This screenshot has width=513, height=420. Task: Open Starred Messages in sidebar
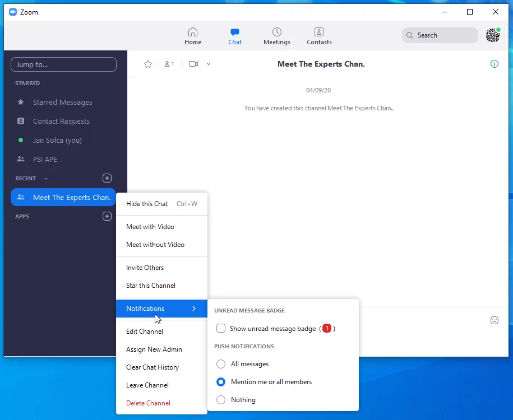pos(62,102)
